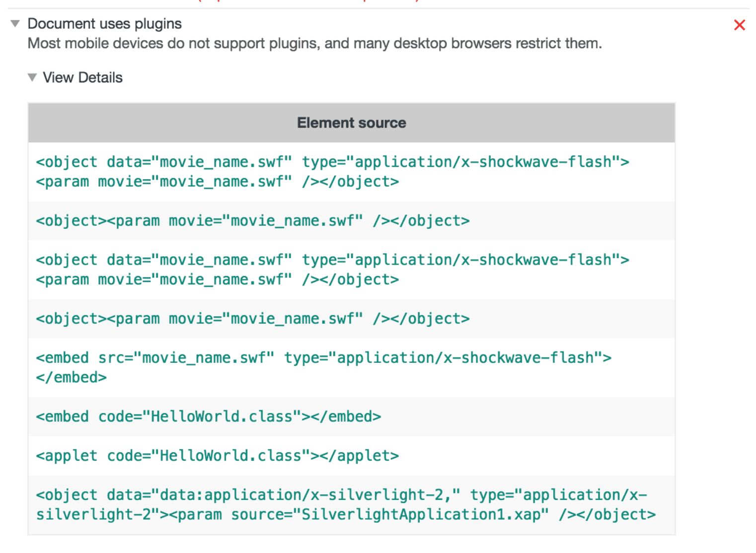Select the fourth object param movie row
The height and width of the screenshot is (553, 756).
pyautogui.click(x=253, y=318)
